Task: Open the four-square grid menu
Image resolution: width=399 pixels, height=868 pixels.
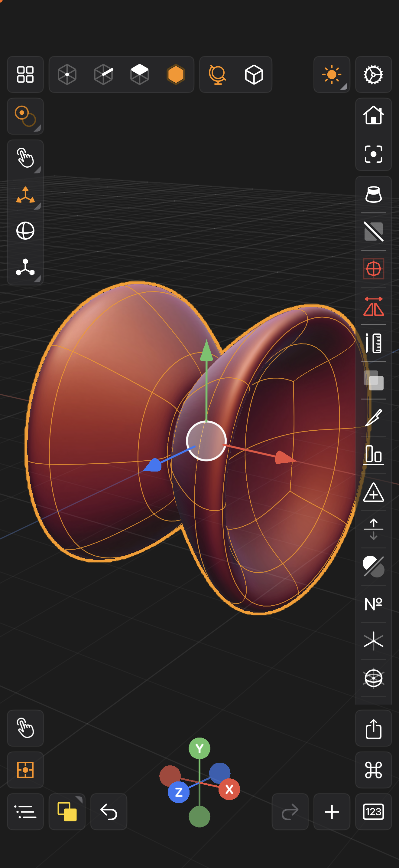Action: pos(25,74)
